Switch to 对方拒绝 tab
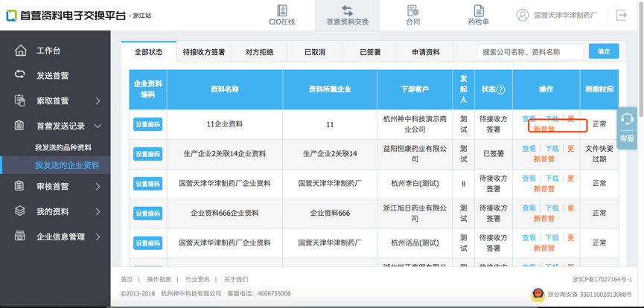Image resolution: width=644 pixels, height=308 pixels. point(260,52)
